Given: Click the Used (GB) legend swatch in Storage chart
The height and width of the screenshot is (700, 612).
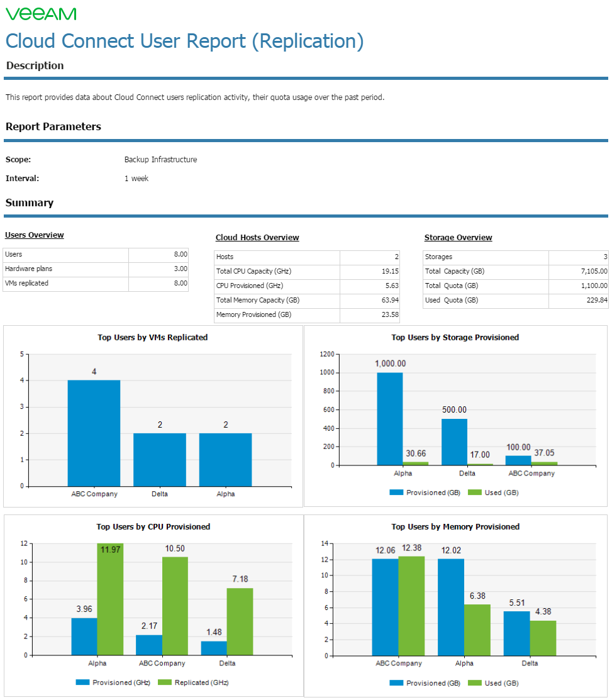Looking at the screenshot, I should point(474,492).
